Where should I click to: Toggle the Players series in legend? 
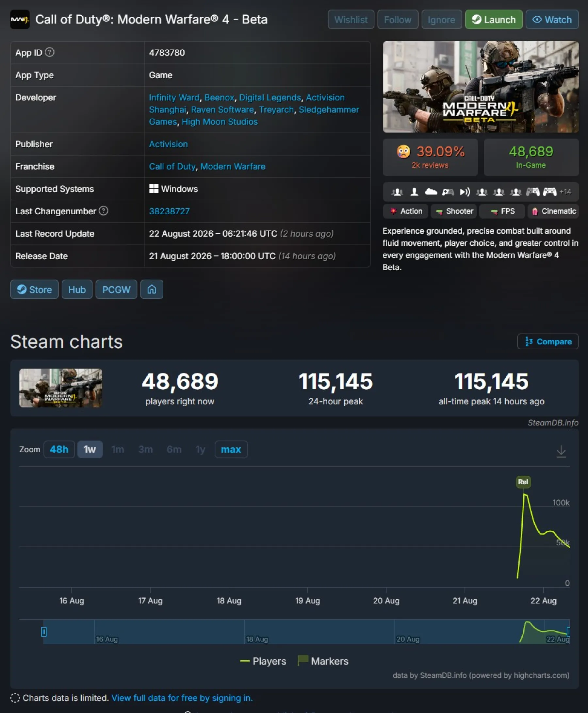tap(263, 661)
